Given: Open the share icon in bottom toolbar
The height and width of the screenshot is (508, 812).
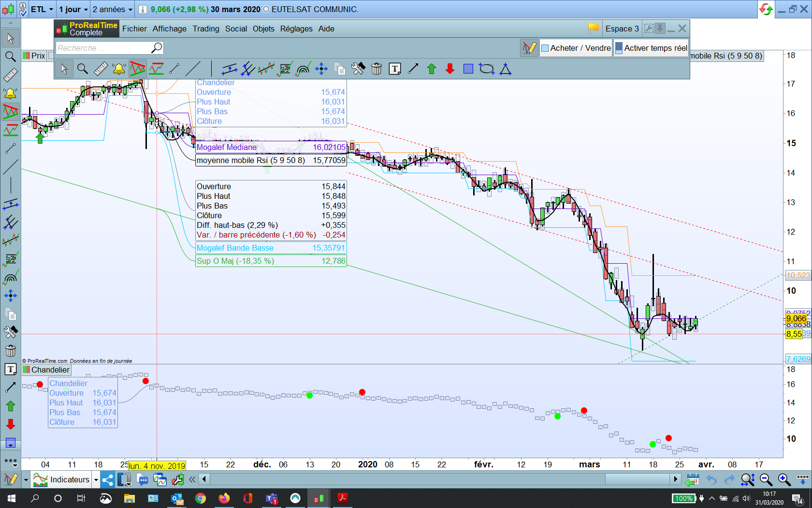Looking at the screenshot, I should [x=107, y=480].
